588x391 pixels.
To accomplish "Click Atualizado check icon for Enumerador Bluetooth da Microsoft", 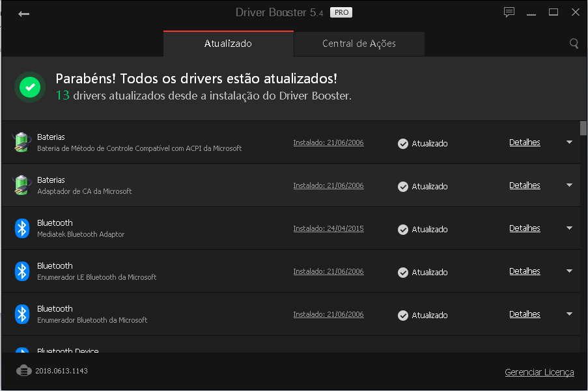I will (403, 316).
